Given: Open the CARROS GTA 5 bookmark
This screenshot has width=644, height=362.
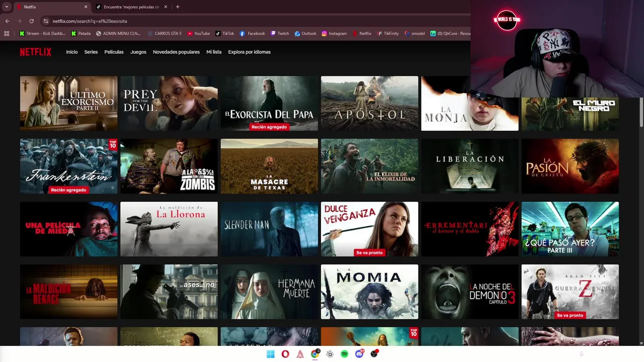Looking at the screenshot, I should (165, 34).
